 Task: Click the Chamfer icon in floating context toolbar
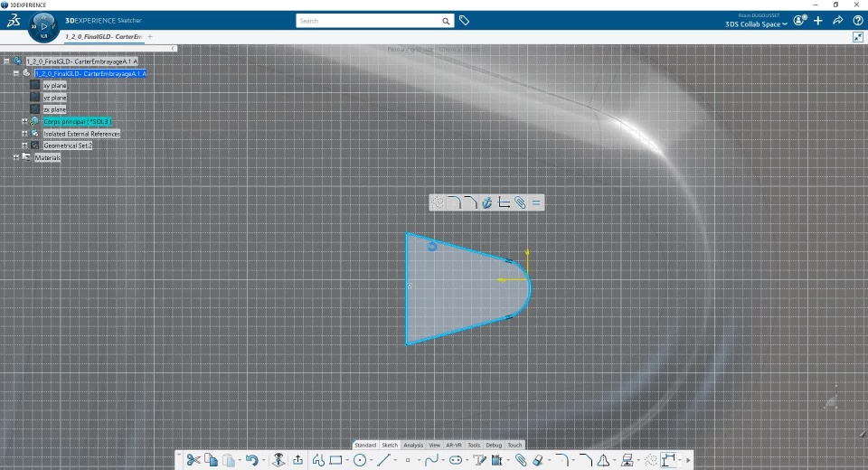point(470,202)
